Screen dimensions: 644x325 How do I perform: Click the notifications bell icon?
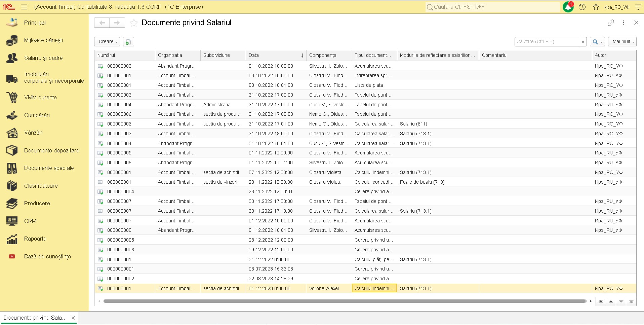568,7
